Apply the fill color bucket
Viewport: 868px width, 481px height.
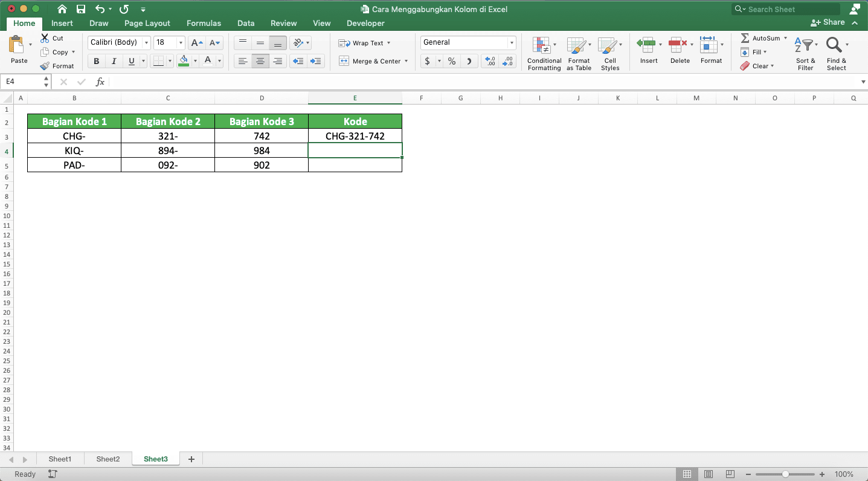click(x=184, y=61)
